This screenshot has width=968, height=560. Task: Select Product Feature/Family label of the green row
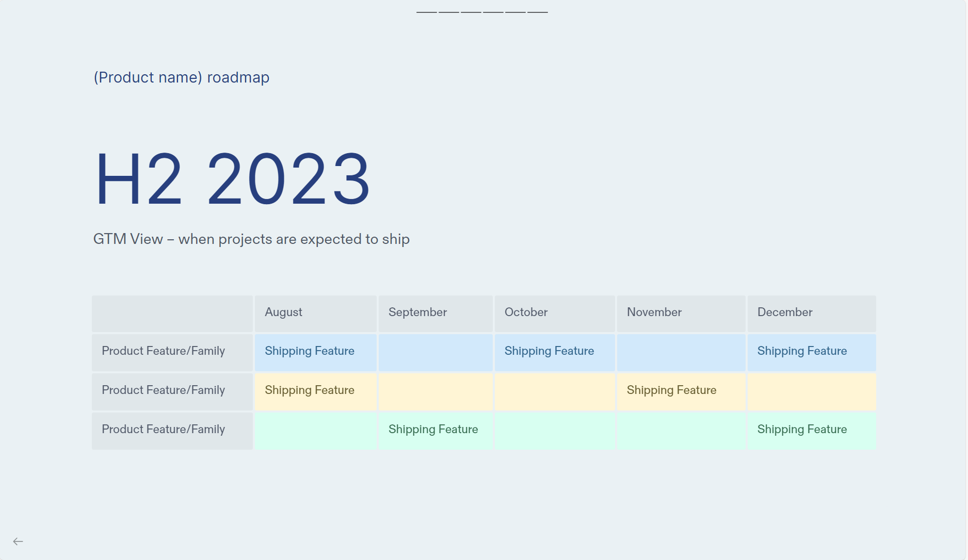point(172,431)
